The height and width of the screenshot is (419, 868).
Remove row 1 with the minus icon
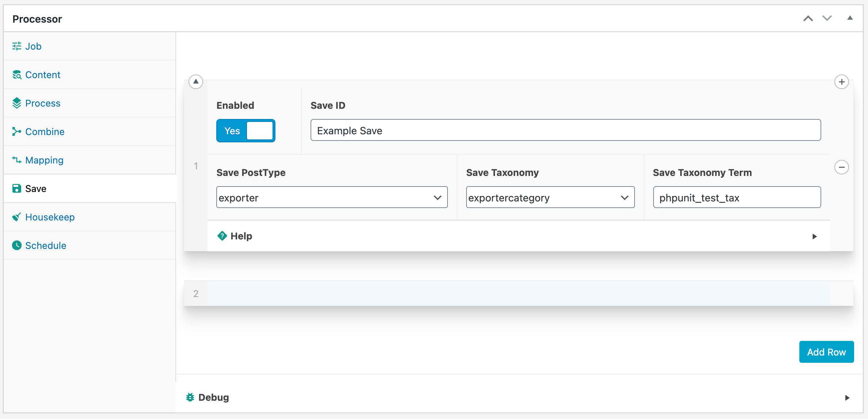[x=842, y=167]
